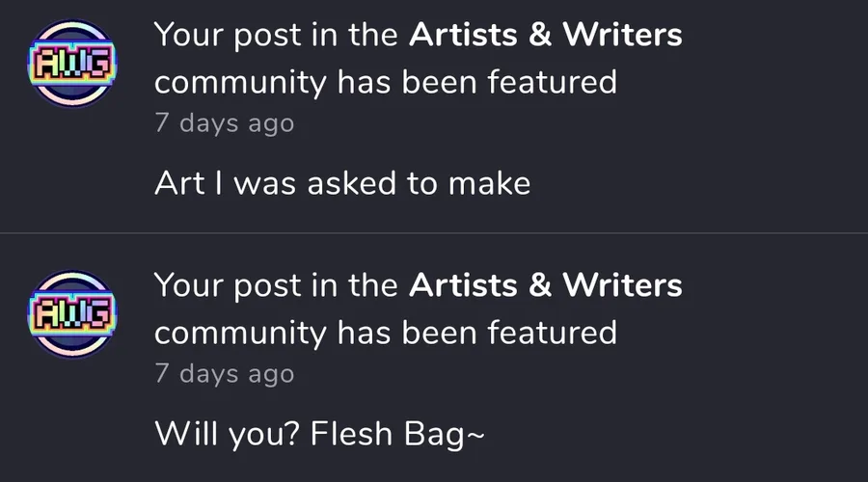The height and width of the screenshot is (482, 868).
Task: Click 'Your post in the' text of second notification
Action: 276,286
